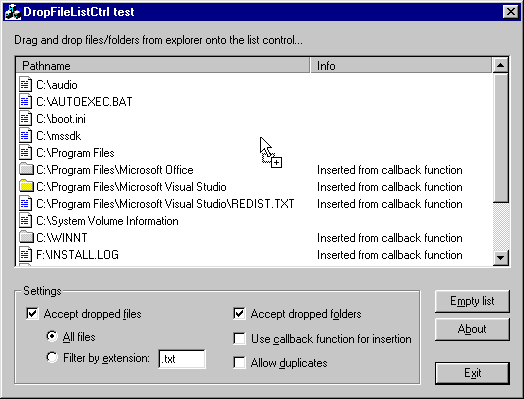Choose the All files radio option
This screenshot has width=524, height=399.
(x=52, y=336)
